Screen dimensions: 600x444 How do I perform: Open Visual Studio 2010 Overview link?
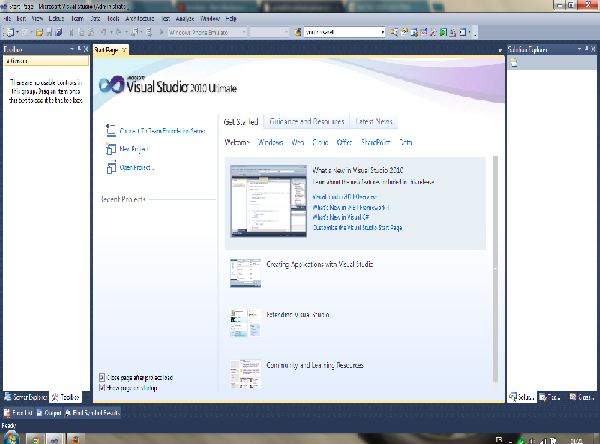pos(345,197)
